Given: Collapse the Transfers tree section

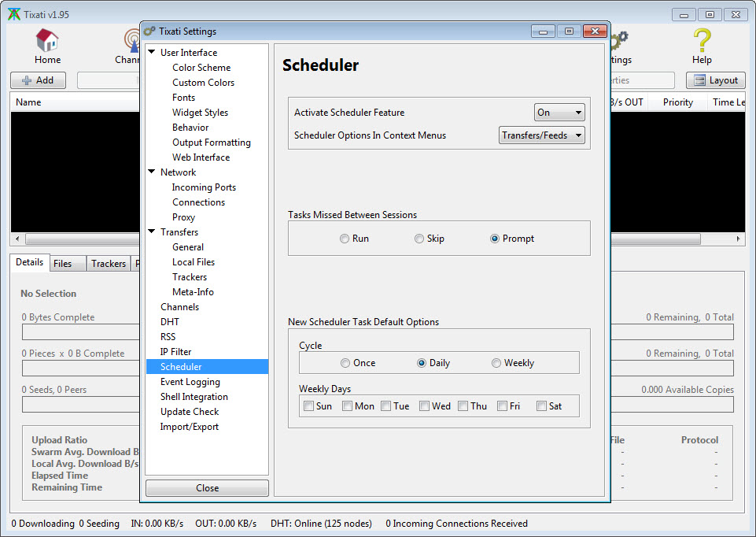Looking at the screenshot, I should coord(151,231).
